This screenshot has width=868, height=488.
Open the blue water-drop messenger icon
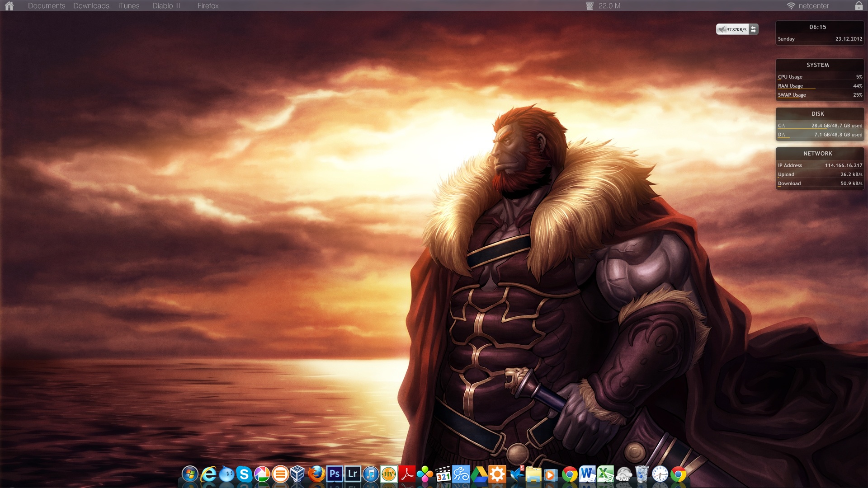pyautogui.click(x=226, y=474)
